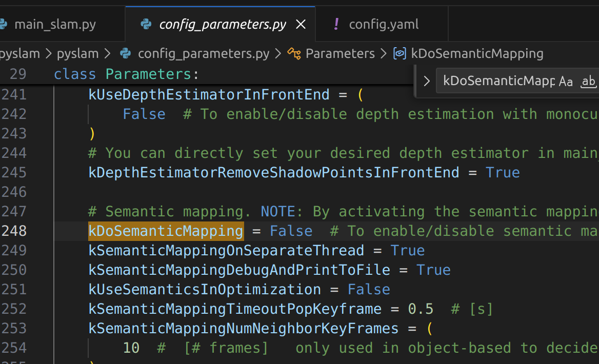Image resolution: width=599 pixels, height=364 pixels.
Task: Click line number 252 in the gutter
Action: [14, 309]
